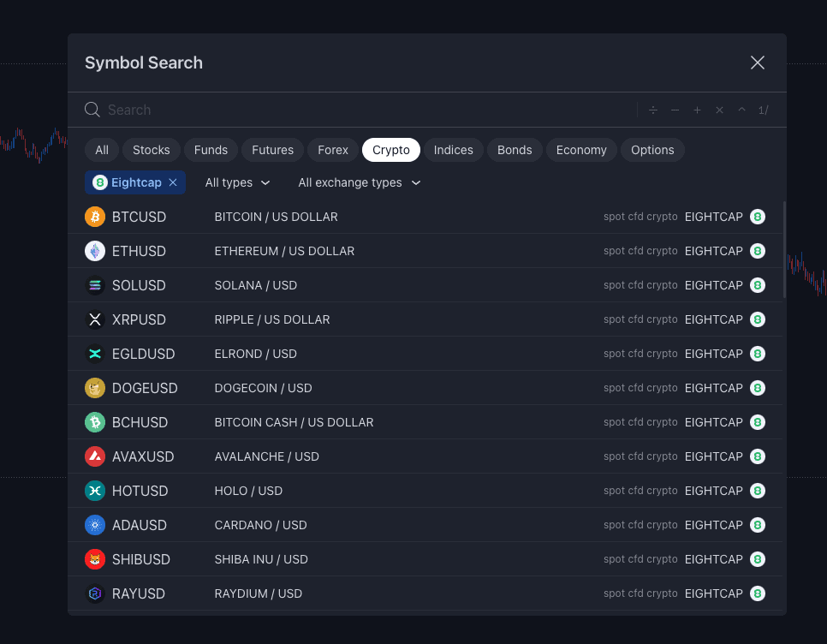Switch to the Options category tab

pyautogui.click(x=652, y=150)
